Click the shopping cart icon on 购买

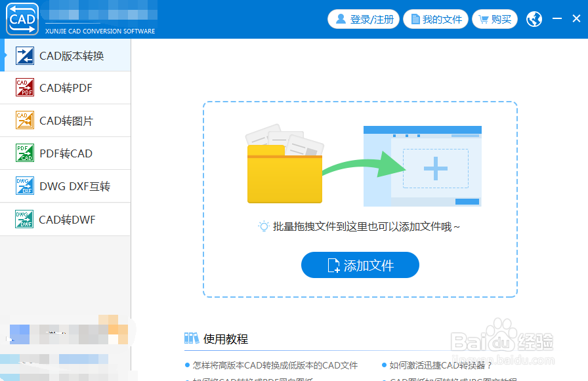coord(484,19)
